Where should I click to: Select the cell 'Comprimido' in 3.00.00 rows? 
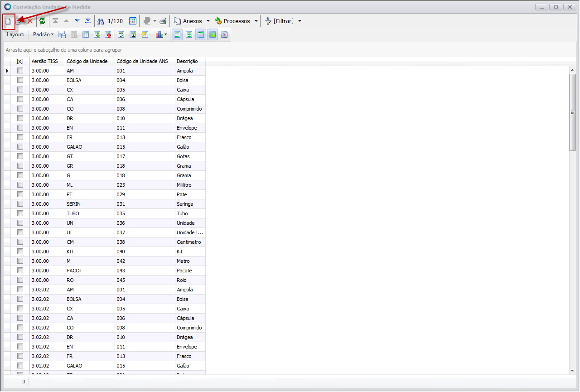tap(190, 109)
